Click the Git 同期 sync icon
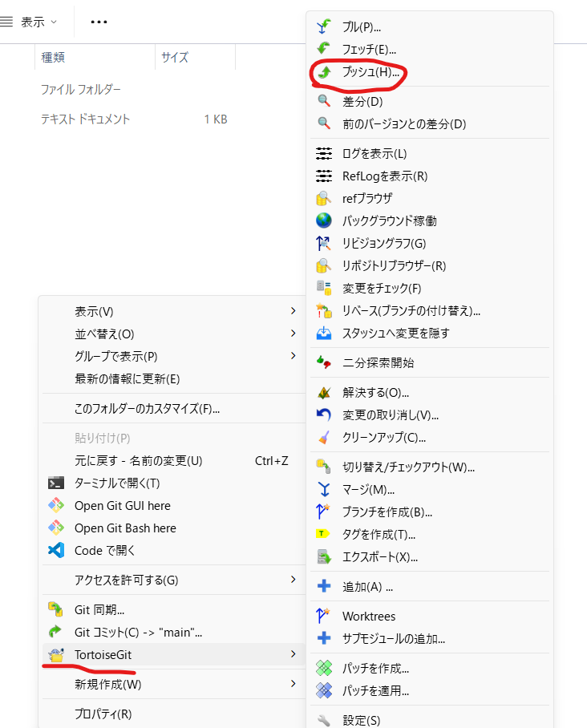The image size is (587, 728). click(56, 609)
